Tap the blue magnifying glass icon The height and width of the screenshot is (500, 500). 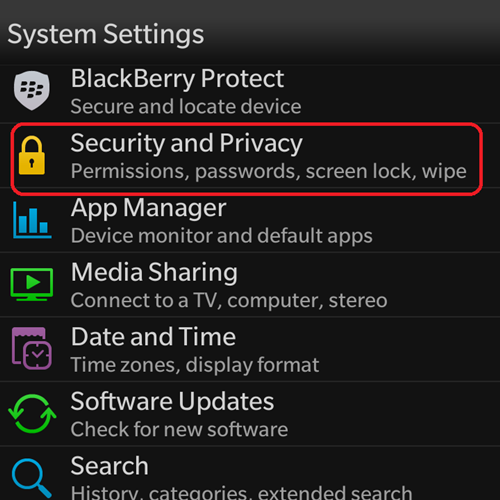tap(32, 478)
